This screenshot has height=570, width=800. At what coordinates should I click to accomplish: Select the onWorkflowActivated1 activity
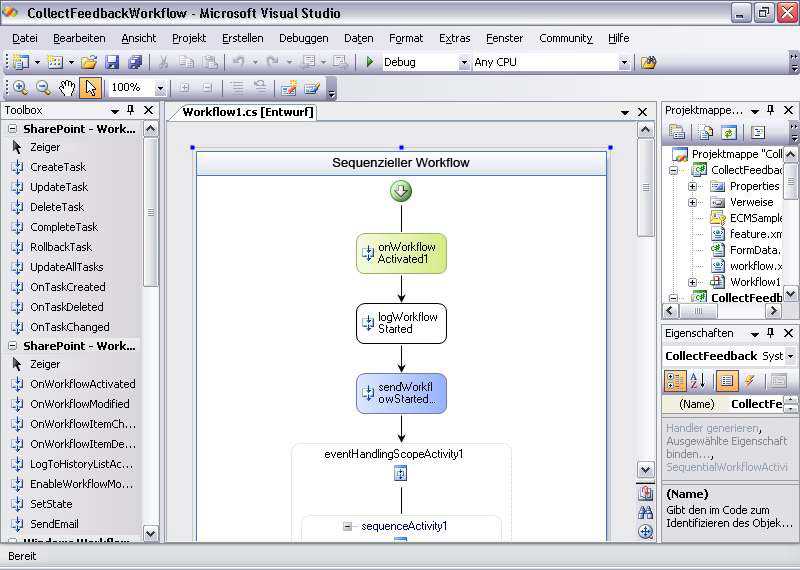401,253
